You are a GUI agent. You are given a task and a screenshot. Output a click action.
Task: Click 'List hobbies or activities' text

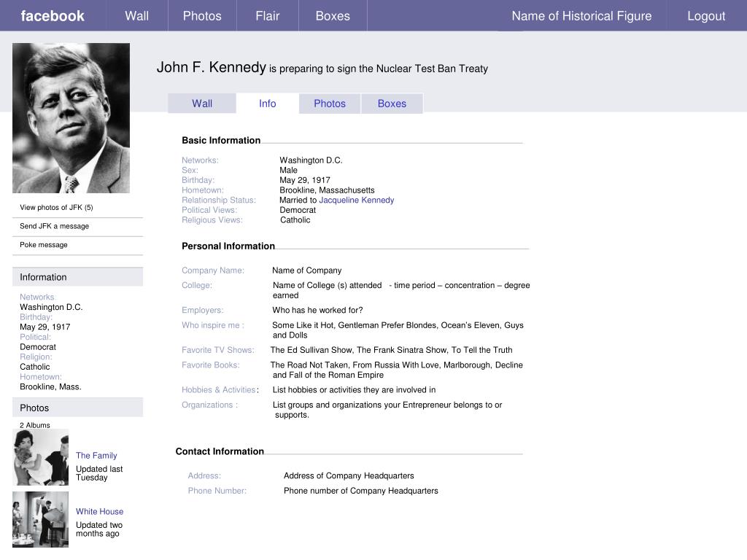pyautogui.click(x=354, y=390)
